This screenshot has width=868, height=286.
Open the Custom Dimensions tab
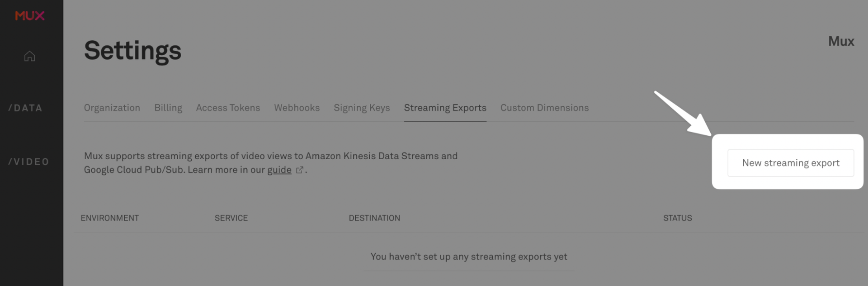(544, 108)
